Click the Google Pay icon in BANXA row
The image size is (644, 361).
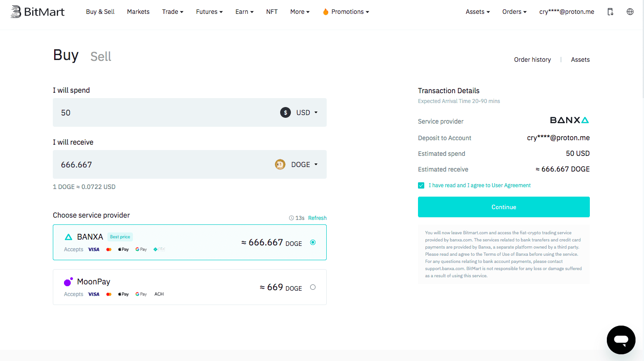pos(141,249)
